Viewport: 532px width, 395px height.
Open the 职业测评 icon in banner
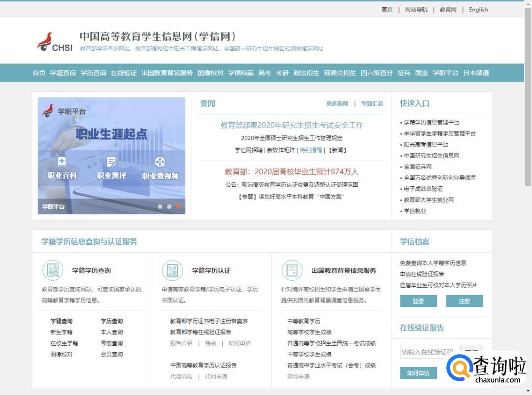pos(111,162)
